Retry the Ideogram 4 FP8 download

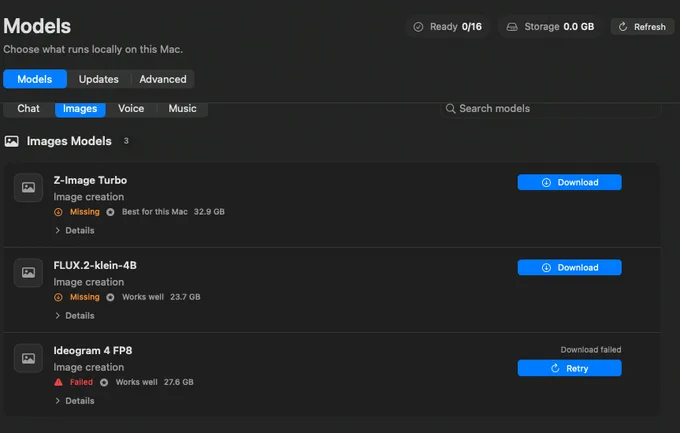click(x=569, y=368)
